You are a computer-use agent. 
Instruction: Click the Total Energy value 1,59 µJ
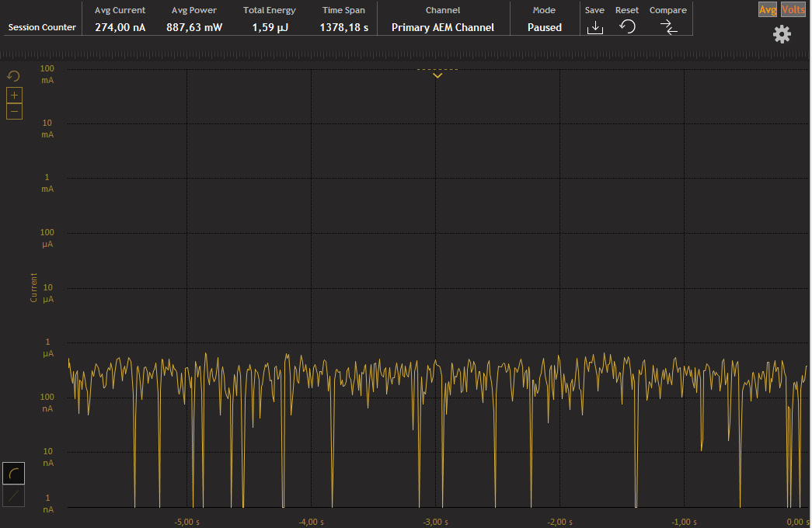point(270,27)
